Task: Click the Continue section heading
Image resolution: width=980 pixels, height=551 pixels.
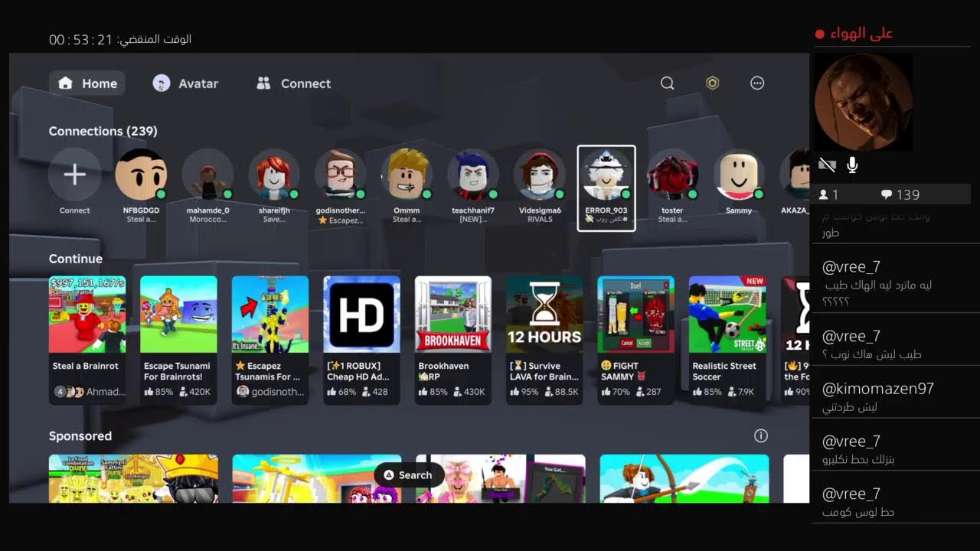Action: (76, 259)
